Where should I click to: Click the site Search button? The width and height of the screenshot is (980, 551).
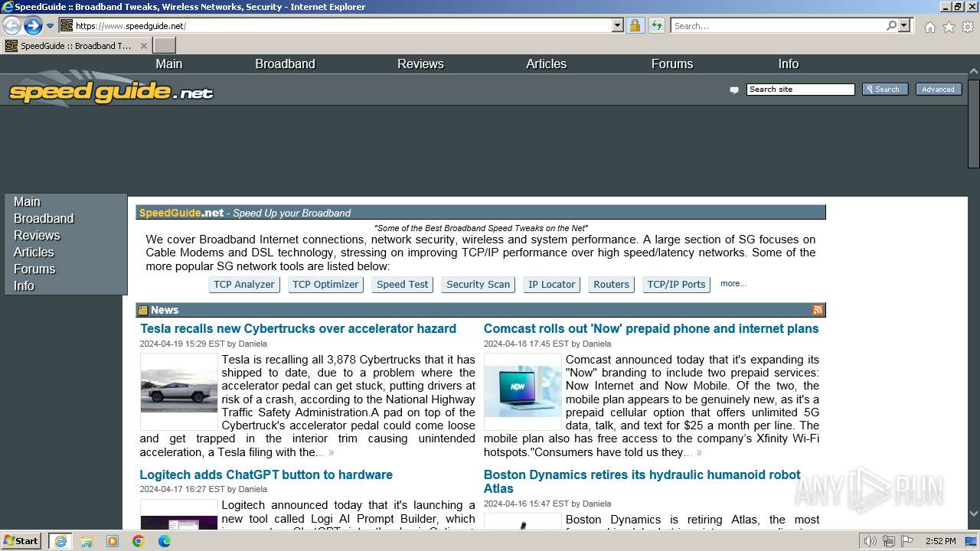[x=885, y=90]
